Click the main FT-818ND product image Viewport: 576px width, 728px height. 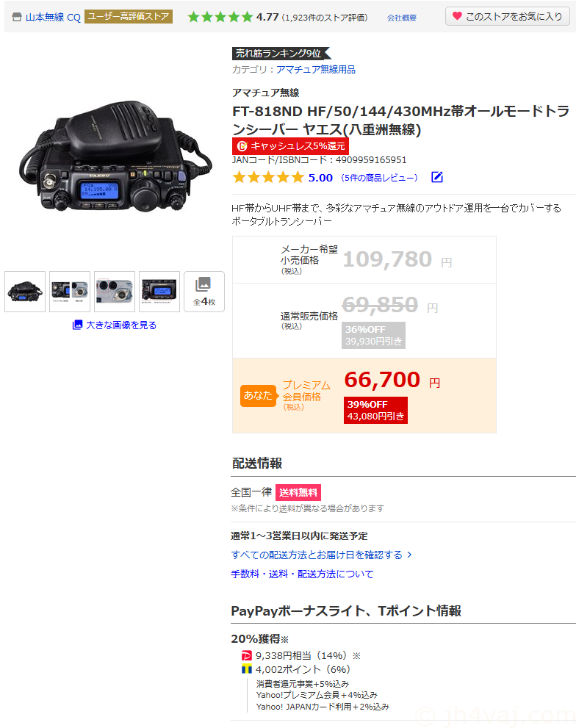click(x=115, y=156)
